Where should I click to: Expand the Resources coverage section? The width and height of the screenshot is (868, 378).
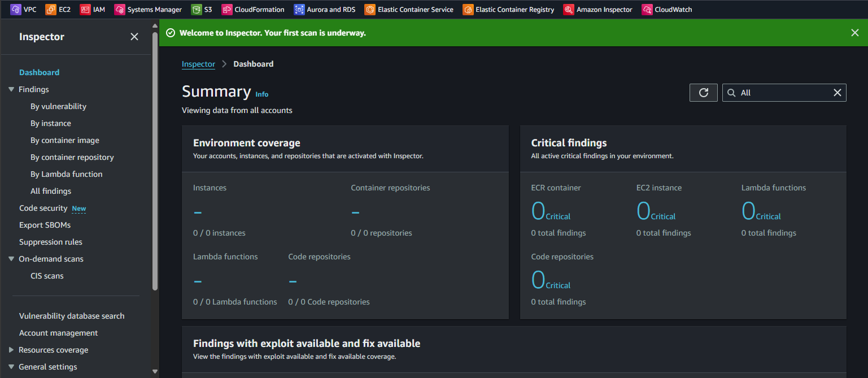click(x=11, y=350)
